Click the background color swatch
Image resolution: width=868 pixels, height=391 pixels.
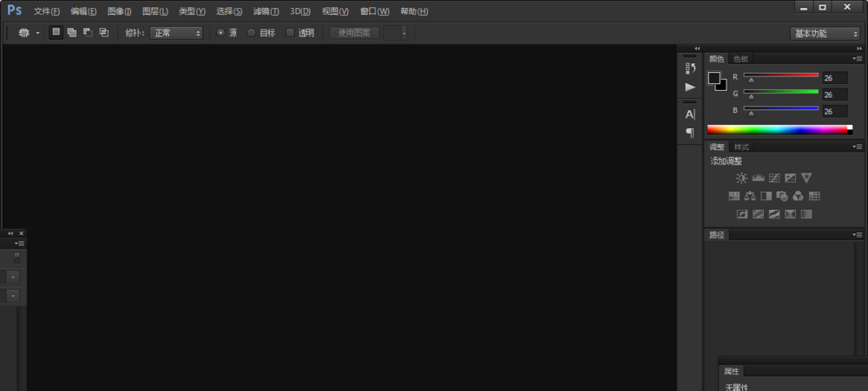[x=722, y=87]
